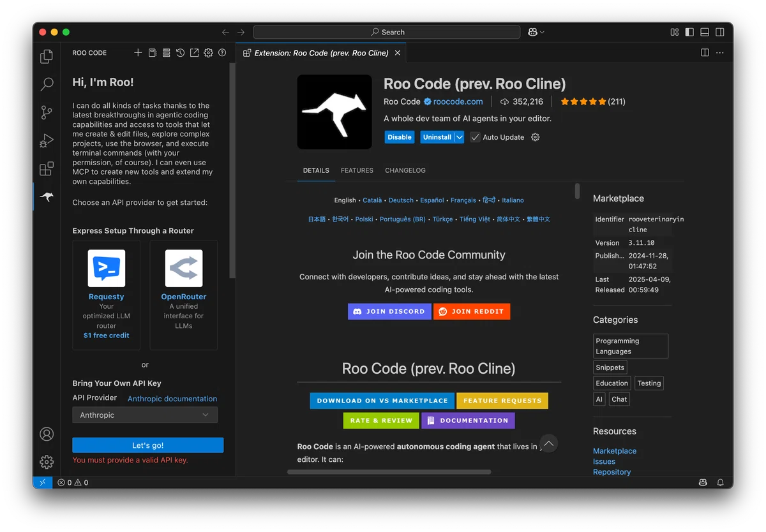Click the title bar Search field

387,32
